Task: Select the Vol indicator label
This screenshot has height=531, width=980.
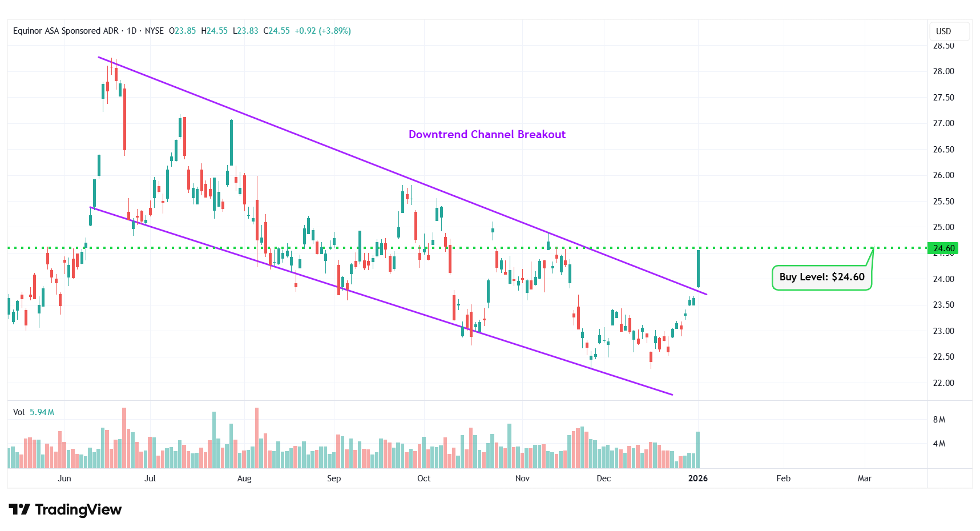Action: pyautogui.click(x=19, y=412)
